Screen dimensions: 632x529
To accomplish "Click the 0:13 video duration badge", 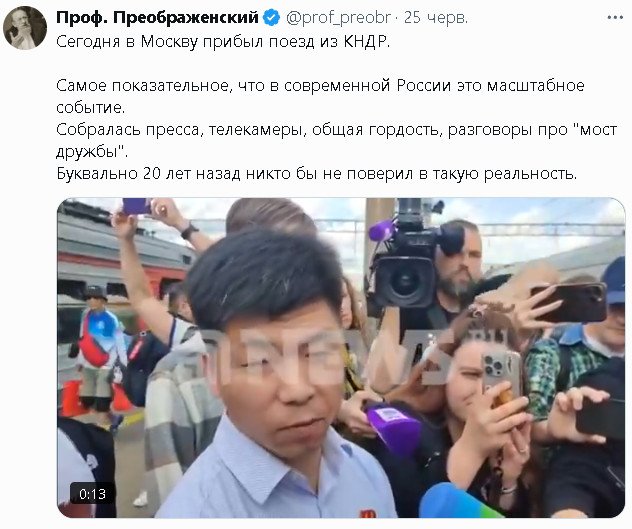I will tap(92, 494).
